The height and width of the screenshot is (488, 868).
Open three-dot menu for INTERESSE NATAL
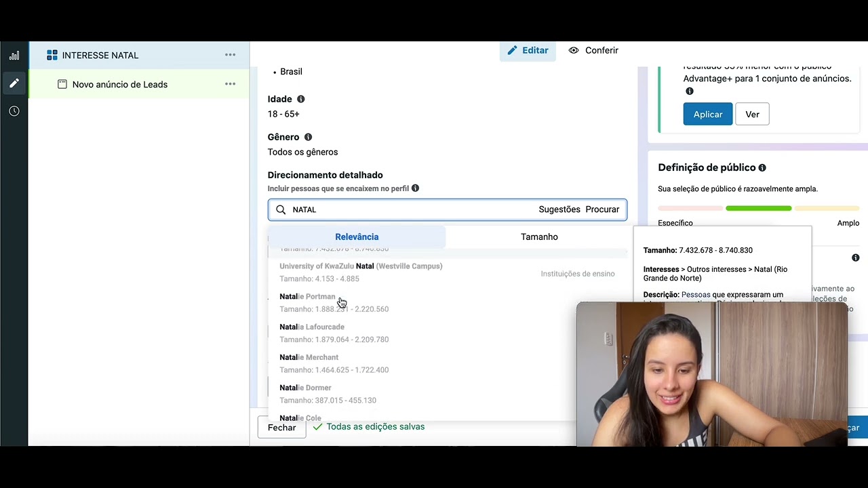tap(230, 55)
